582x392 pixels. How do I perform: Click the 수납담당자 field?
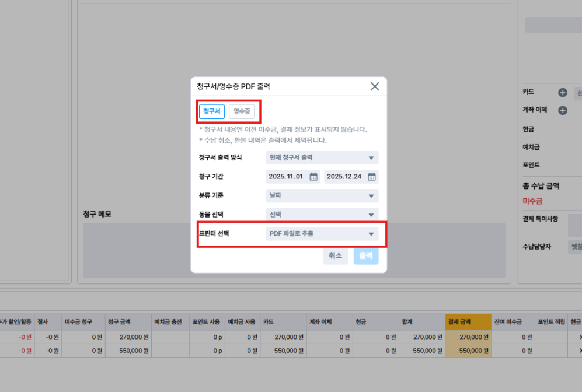(575, 247)
